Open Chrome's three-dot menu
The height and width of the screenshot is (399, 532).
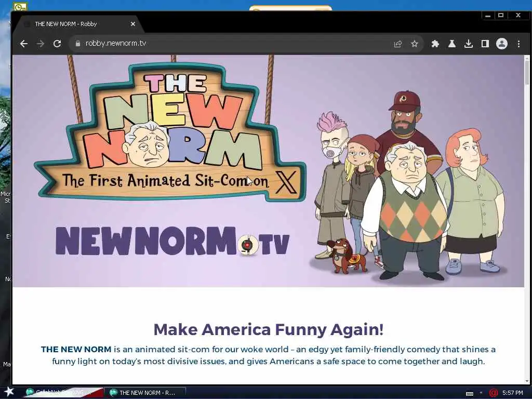[518, 44]
